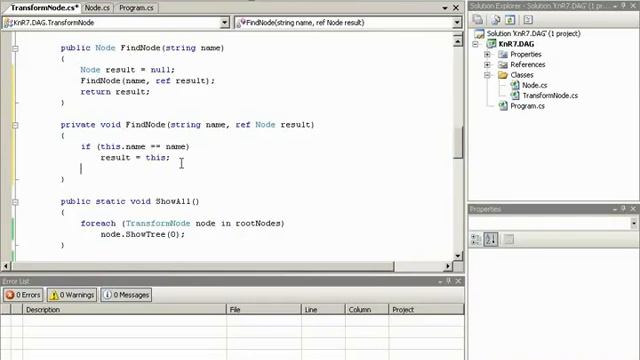Select the Classes folder
640x360 pixels.
(x=522, y=75)
